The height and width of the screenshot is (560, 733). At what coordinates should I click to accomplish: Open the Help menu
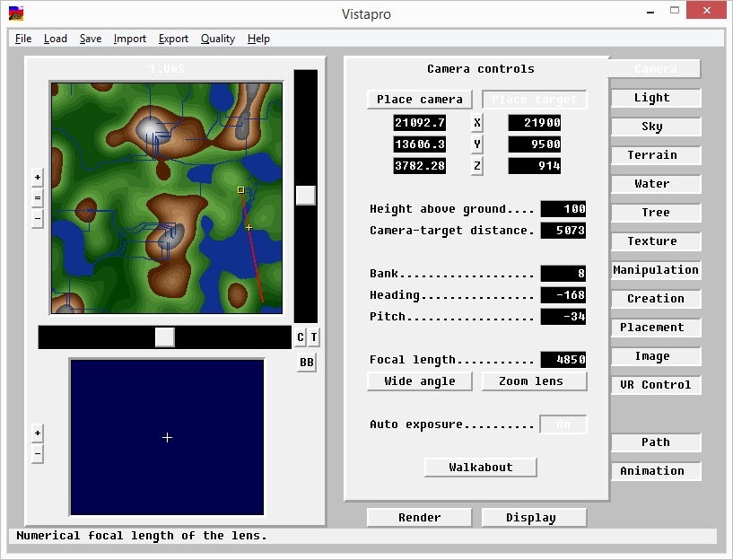coord(258,39)
